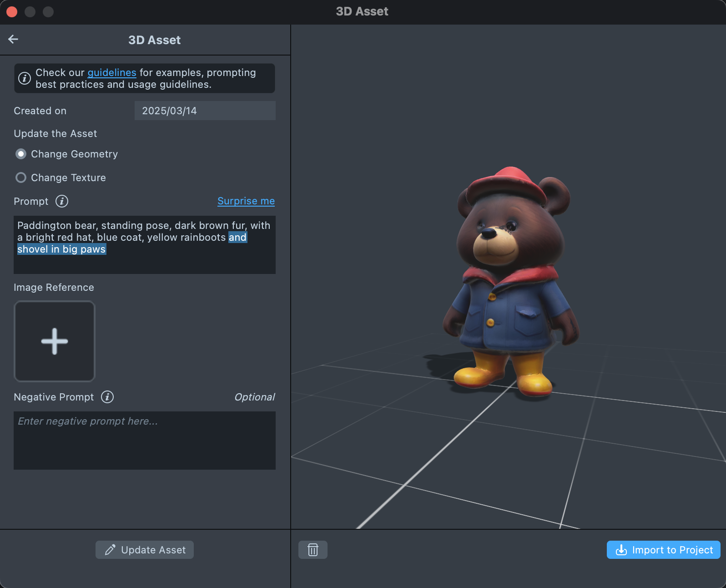
Task: Click Import to Project button
Action: [663, 550]
